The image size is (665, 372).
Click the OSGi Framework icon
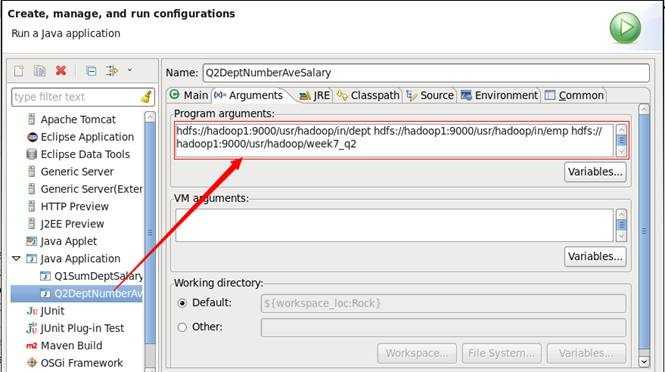[x=32, y=363]
